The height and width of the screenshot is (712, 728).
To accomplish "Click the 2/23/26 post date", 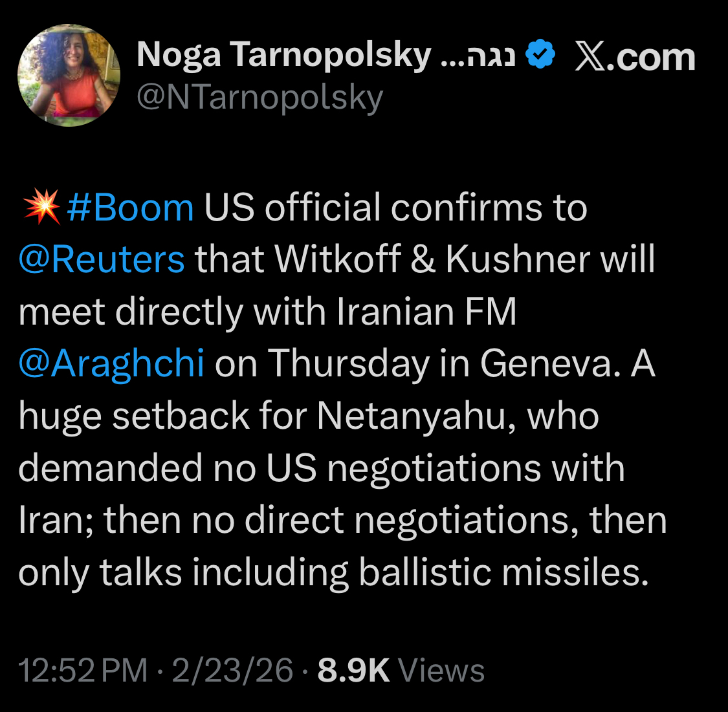I will point(233,671).
